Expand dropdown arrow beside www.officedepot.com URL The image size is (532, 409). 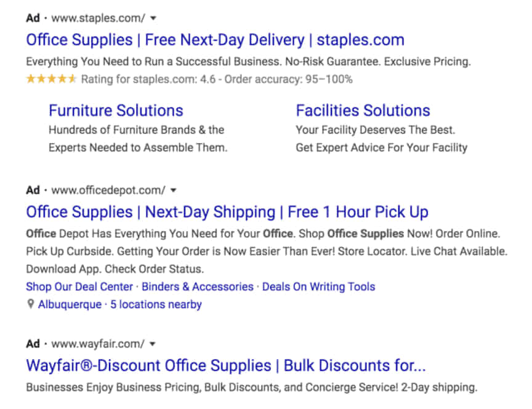pyautogui.click(x=174, y=190)
